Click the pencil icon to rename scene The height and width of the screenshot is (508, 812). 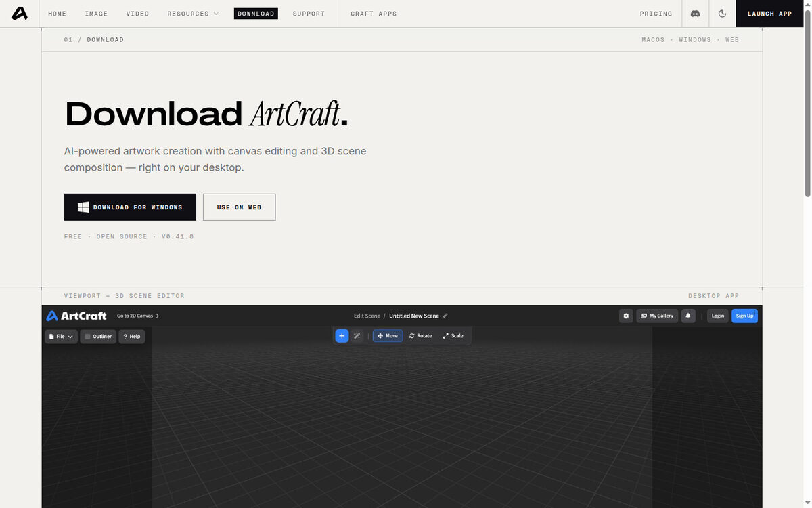point(445,316)
